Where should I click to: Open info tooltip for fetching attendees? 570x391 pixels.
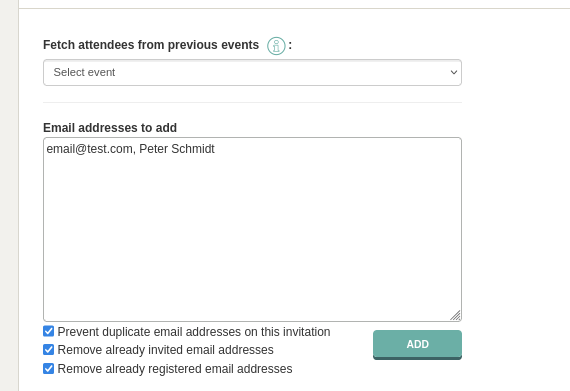(276, 46)
